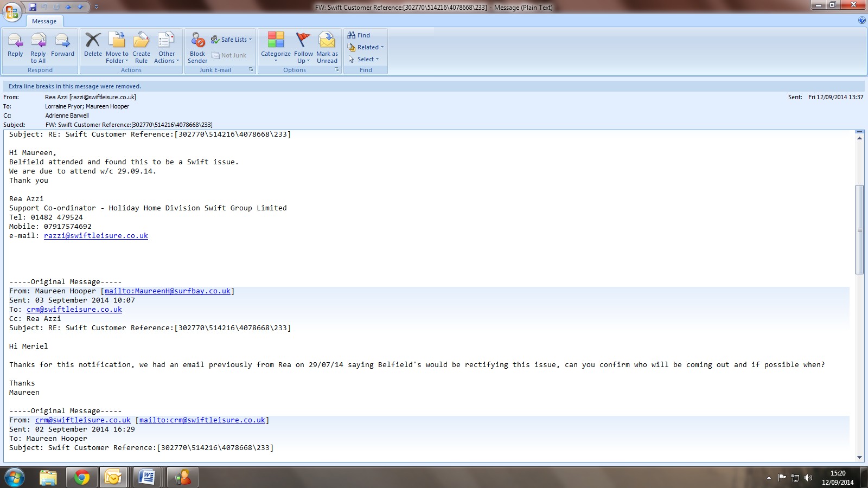Open the Move to Folder menu
This screenshot has width=868, height=488.
point(117,47)
